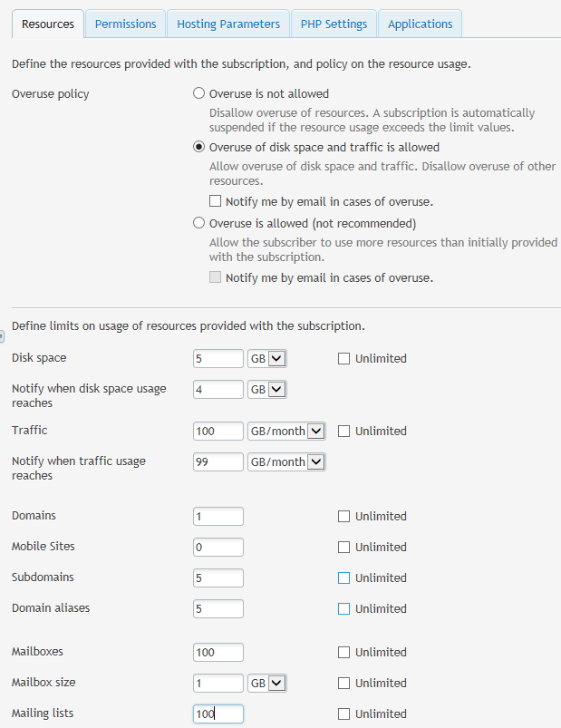
Task: Focus the Subdomains limit input
Action: [218, 578]
